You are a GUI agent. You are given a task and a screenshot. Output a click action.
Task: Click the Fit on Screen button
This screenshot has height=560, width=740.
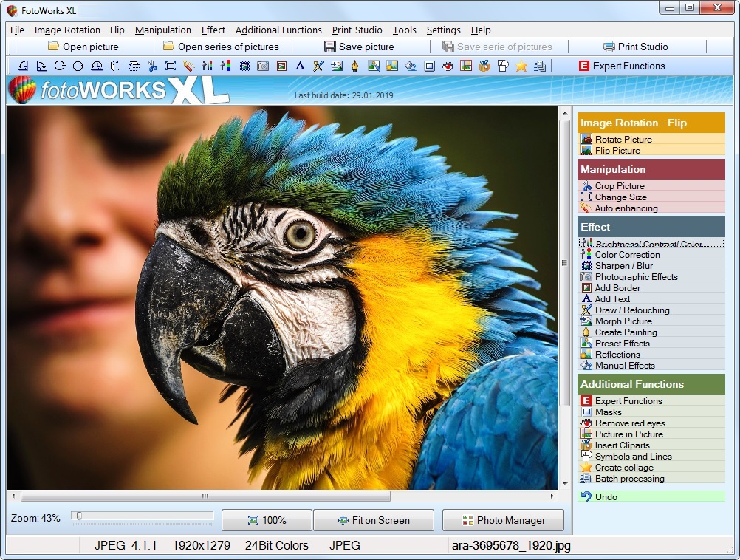pos(374,520)
